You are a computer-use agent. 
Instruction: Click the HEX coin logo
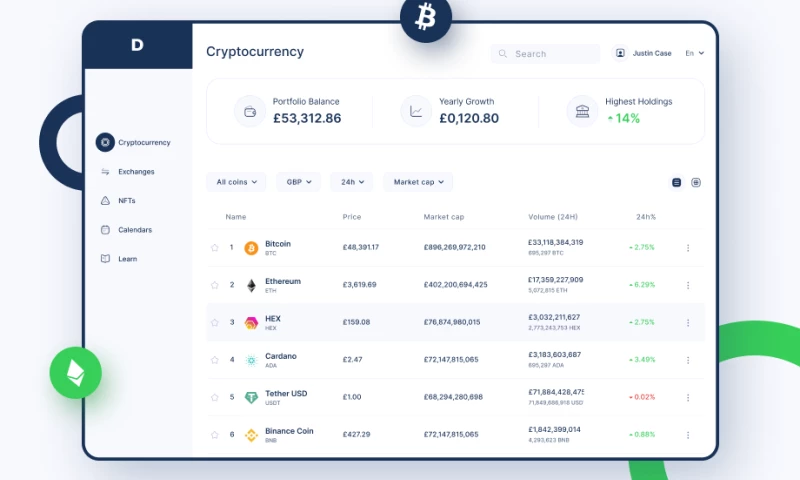(x=251, y=322)
